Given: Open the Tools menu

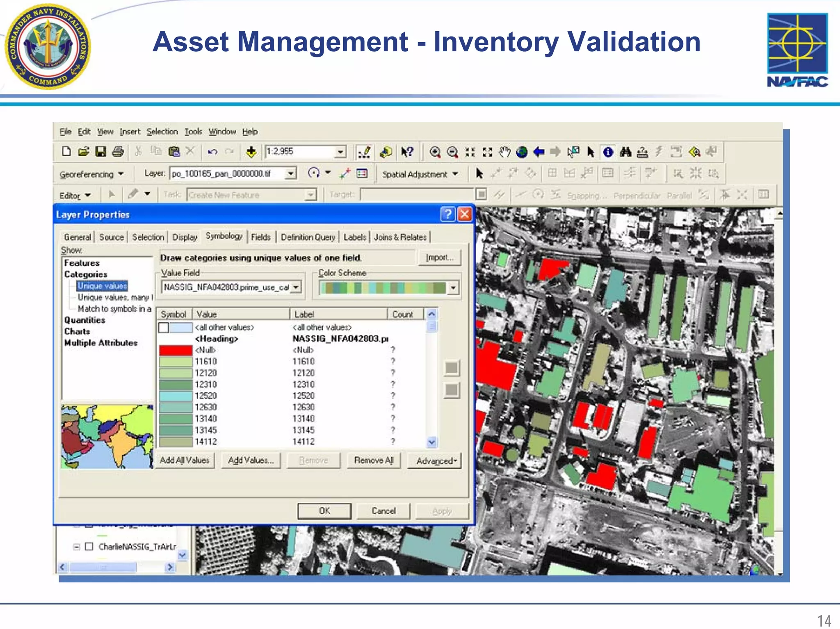Looking at the screenshot, I should click(193, 132).
